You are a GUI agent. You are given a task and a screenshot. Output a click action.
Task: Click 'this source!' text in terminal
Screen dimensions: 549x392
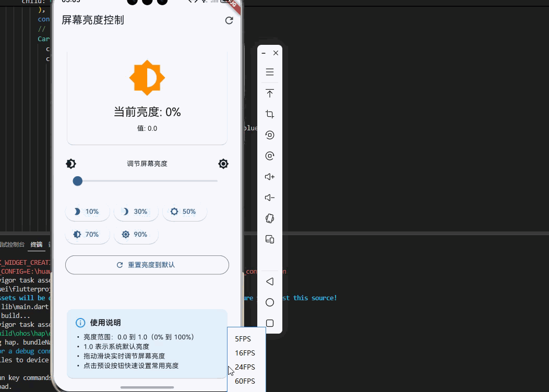click(x=315, y=298)
